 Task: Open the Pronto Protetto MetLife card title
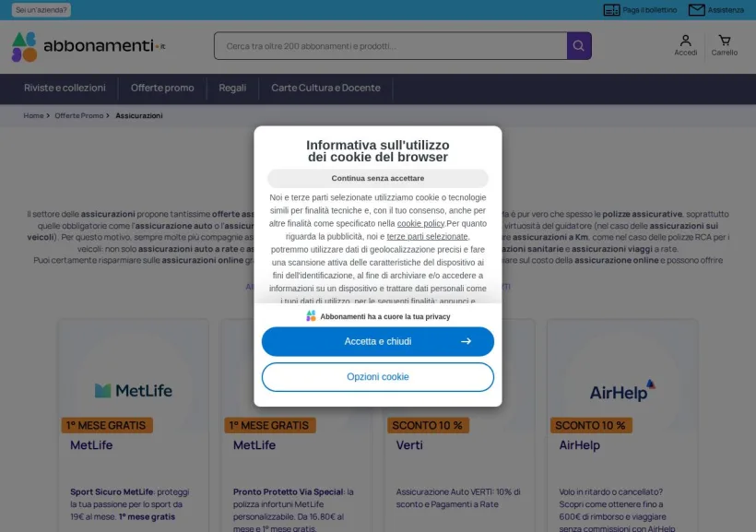coord(254,445)
